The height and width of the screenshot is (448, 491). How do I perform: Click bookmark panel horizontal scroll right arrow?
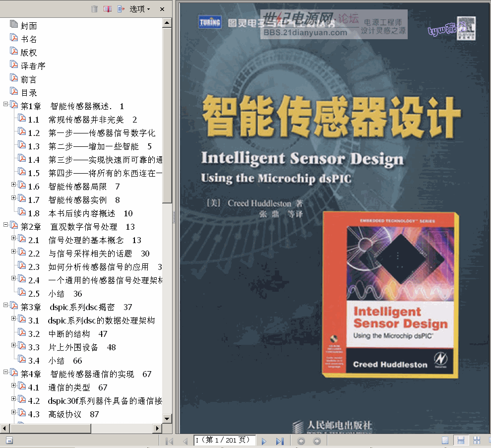coord(157,428)
